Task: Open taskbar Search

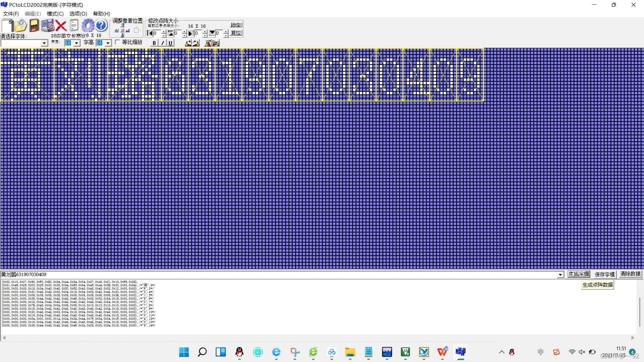Action: (202, 352)
